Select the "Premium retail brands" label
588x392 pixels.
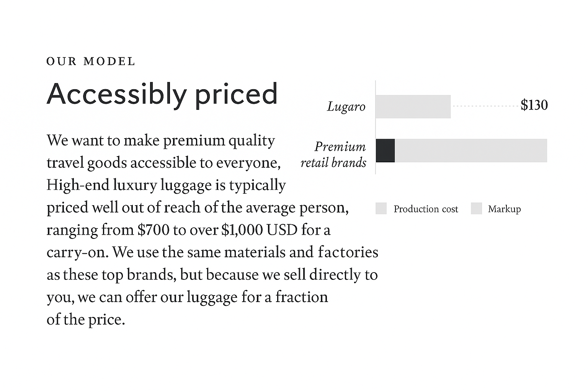334,155
